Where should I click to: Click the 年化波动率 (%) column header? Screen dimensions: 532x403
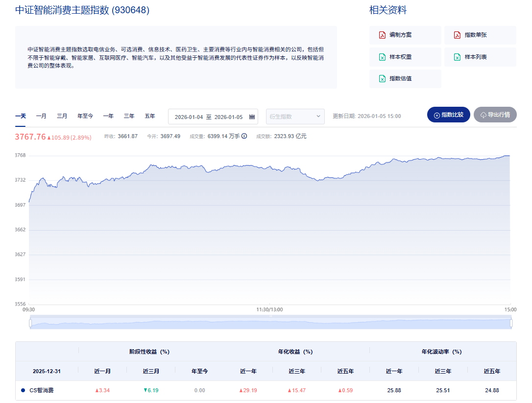click(x=441, y=352)
